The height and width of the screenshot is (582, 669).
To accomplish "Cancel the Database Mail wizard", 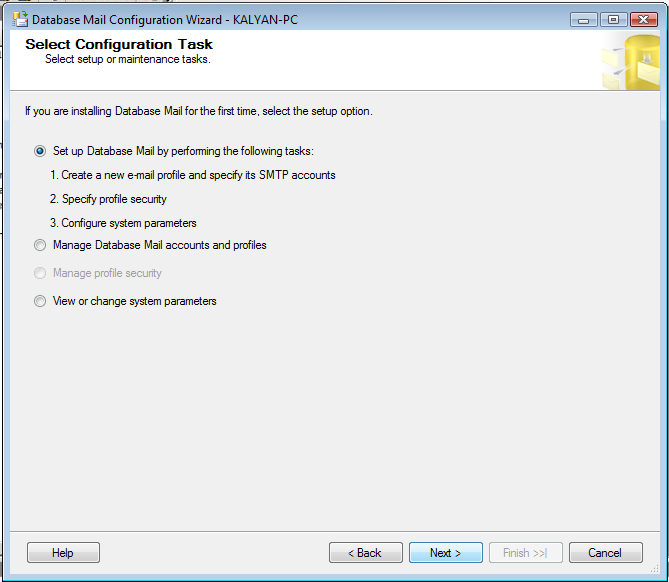I will [605, 553].
